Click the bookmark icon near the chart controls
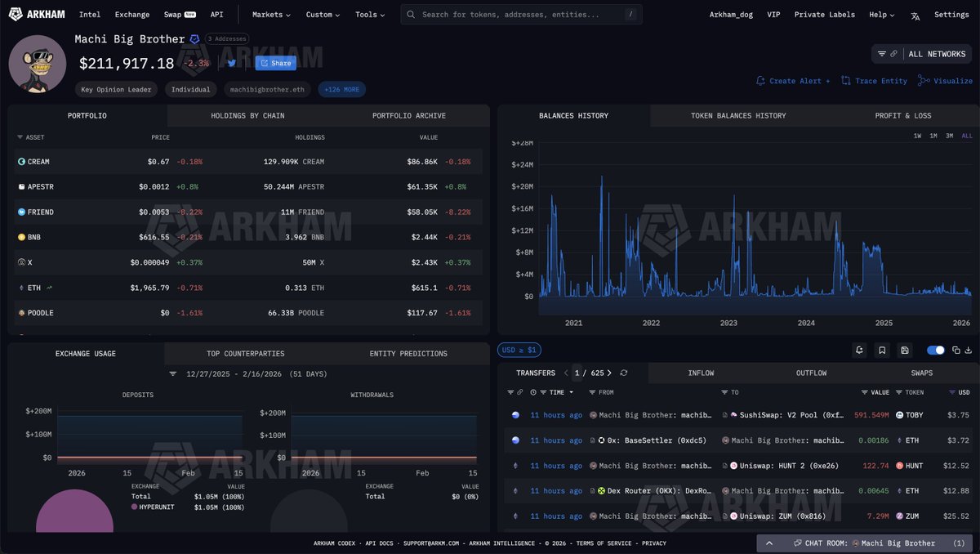Viewport: 980px width, 554px height. pos(882,350)
